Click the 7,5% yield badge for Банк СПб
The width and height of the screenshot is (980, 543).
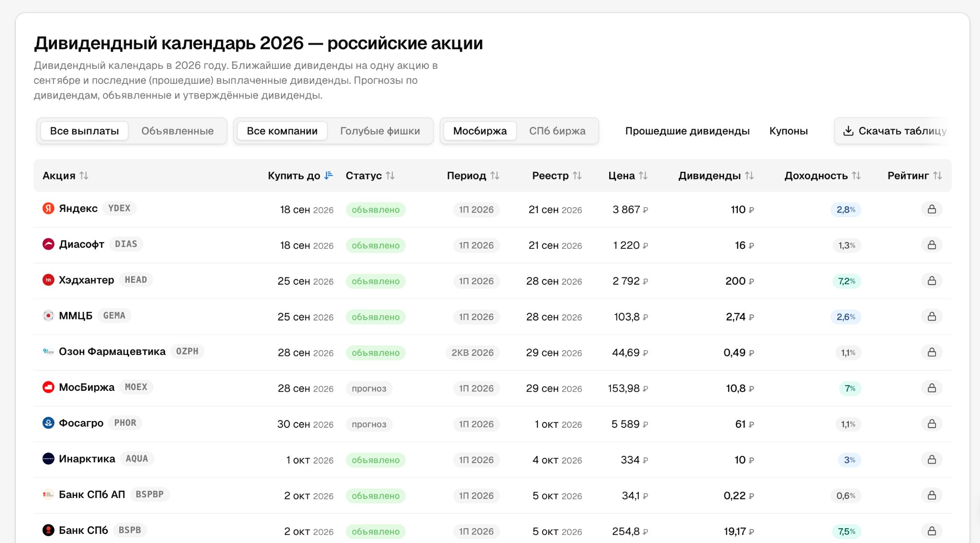(x=846, y=532)
